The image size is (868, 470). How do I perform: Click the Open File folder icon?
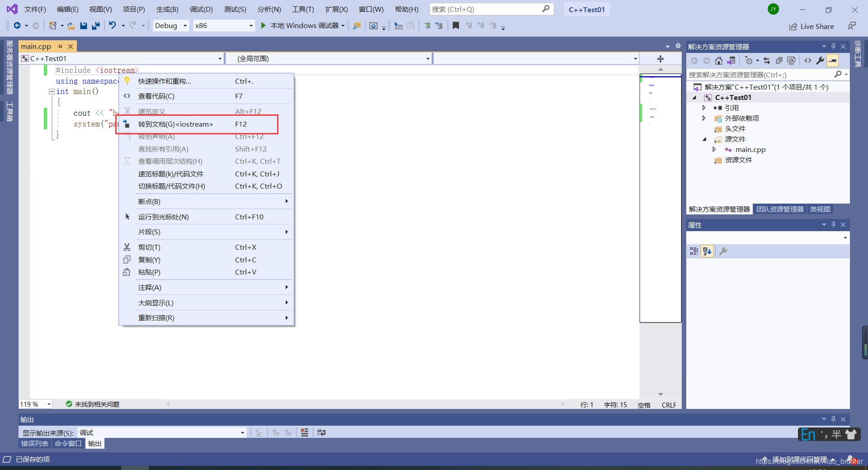point(71,26)
